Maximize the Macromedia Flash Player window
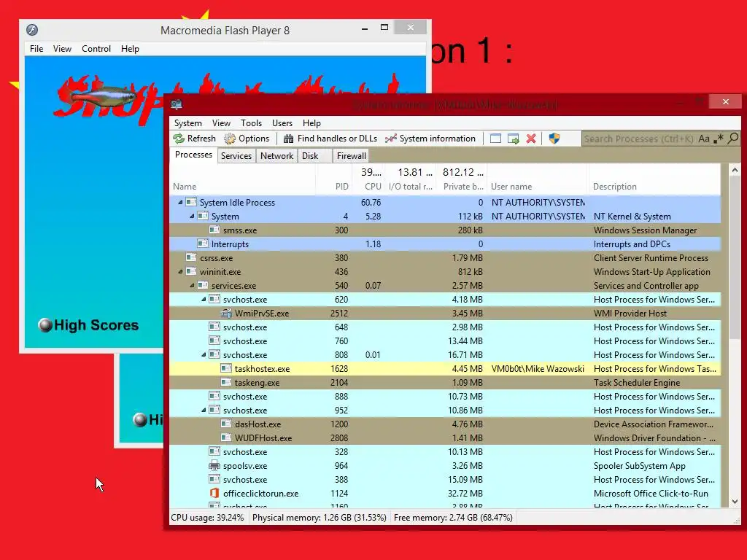This screenshot has width=747, height=560. pyautogui.click(x=384, y=28)
